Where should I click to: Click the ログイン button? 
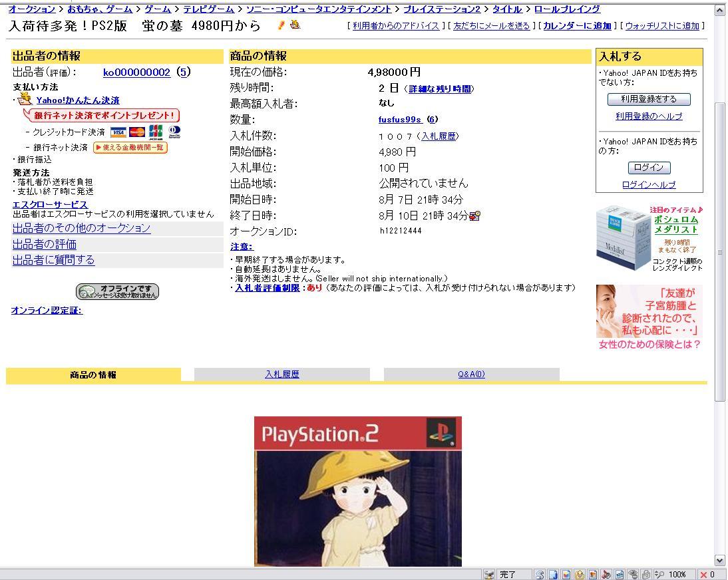[x=649, y=168]
